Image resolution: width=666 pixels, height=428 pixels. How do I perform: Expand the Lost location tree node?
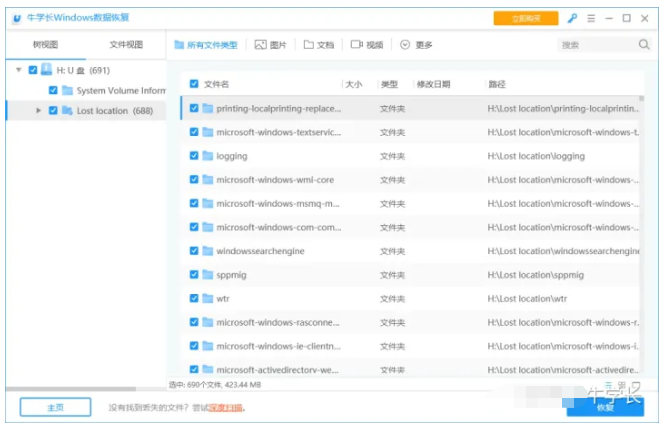click(x=39, y=111)
